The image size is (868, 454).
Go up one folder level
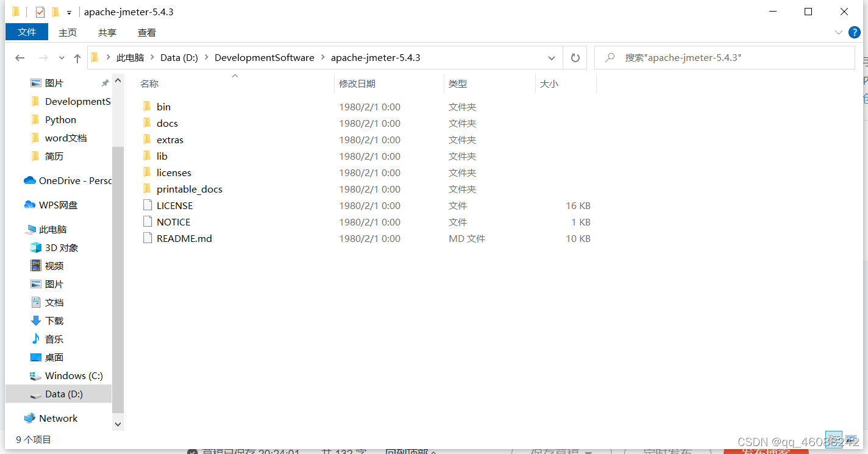click(77, 58)
